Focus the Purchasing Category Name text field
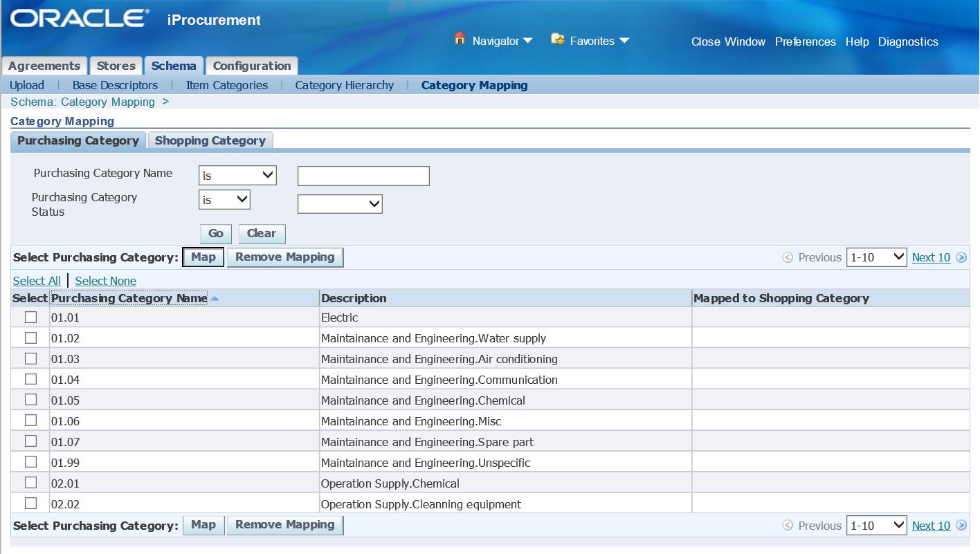 363,176
